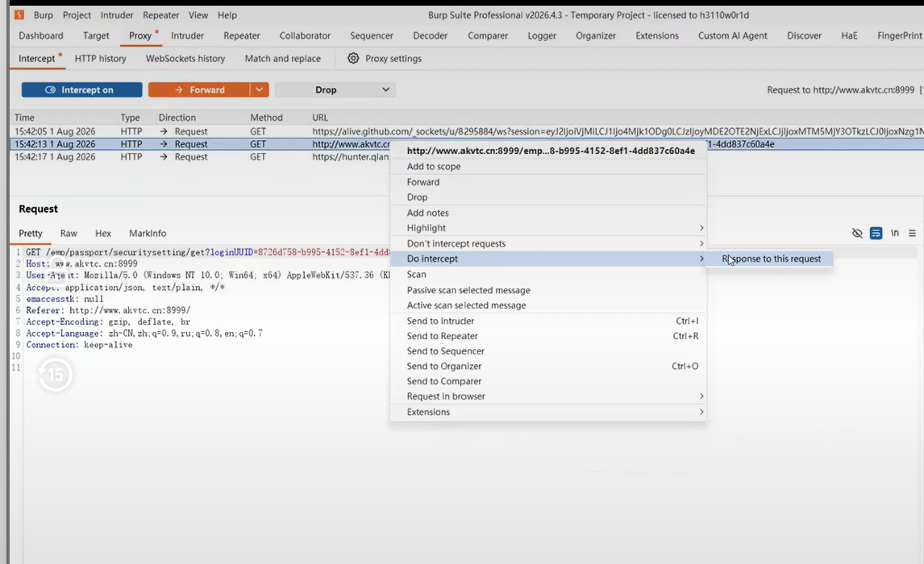Switch to the Raw request view
Screen dimensions: 924x564
click(x=69, y=233)
